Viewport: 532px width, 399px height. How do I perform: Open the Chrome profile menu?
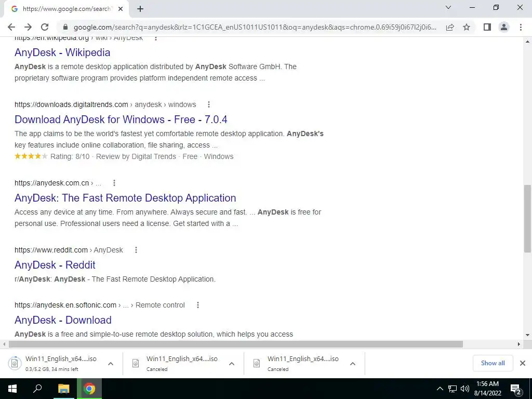click(x=504, y=27)
